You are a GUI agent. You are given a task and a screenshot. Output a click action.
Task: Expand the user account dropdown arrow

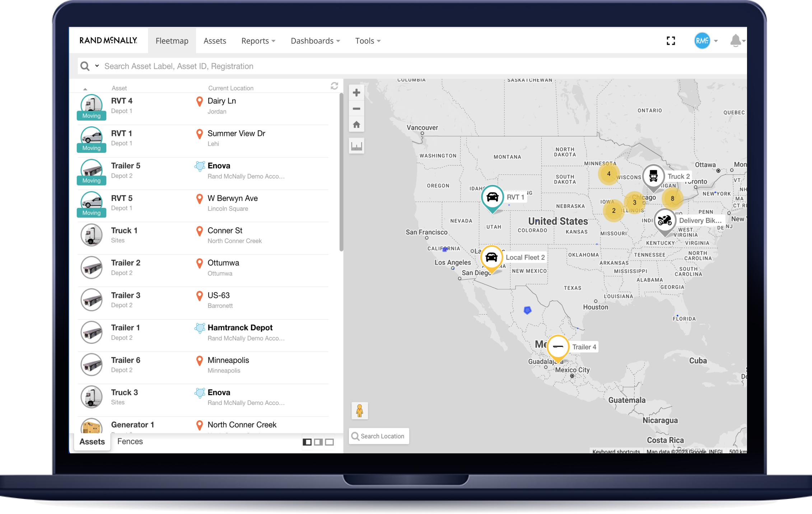click(x=716, y=41)
